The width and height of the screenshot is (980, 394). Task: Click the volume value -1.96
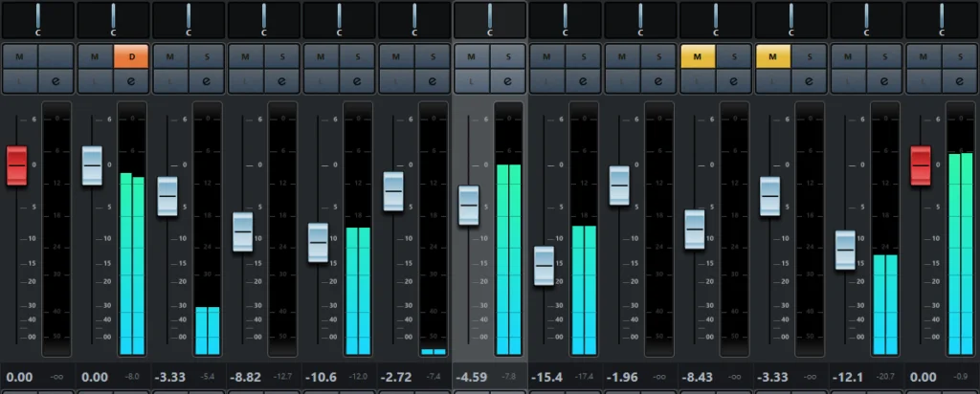620,377
